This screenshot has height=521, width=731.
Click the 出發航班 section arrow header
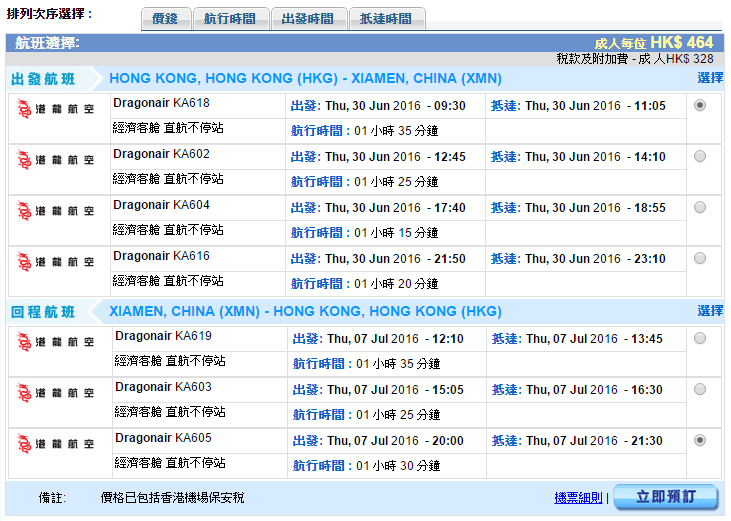click(50, 79)
